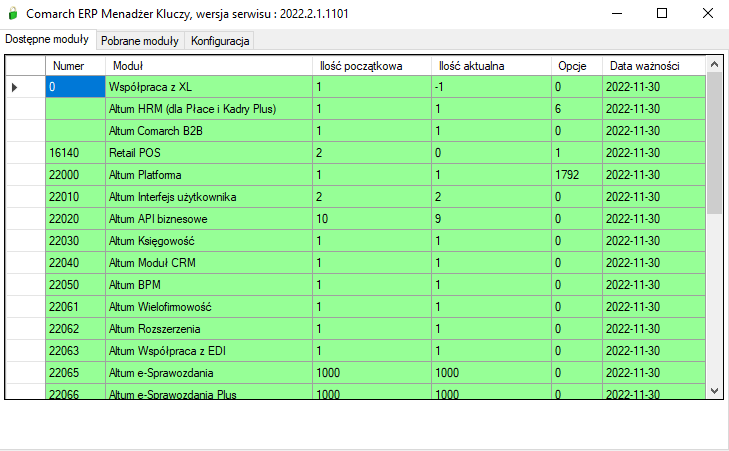Viewport: 729px width, 451px height.
Task: Click initial quantity 1000 for Altum e-Sprawozdania
Action: (372, 373)
